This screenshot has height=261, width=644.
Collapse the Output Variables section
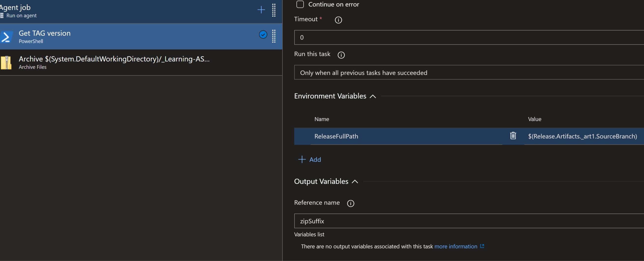[x=355, y=182]
